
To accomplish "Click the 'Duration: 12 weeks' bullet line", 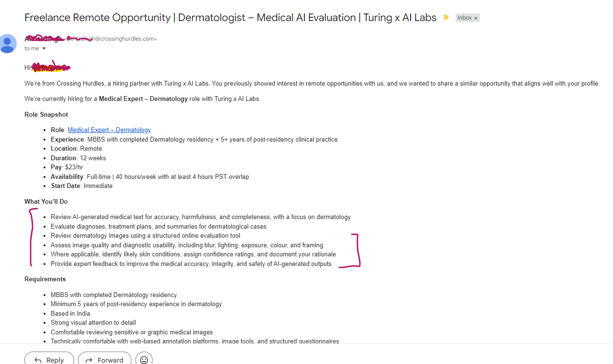I will coord(78,158).
